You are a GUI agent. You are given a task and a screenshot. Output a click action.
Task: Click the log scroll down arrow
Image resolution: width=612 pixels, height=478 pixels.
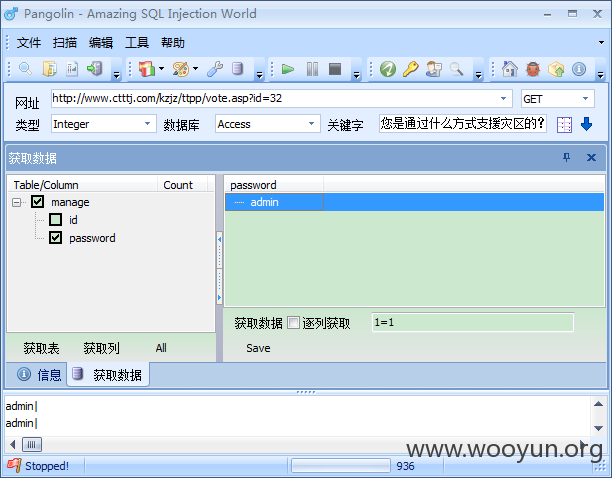[598, 428]
